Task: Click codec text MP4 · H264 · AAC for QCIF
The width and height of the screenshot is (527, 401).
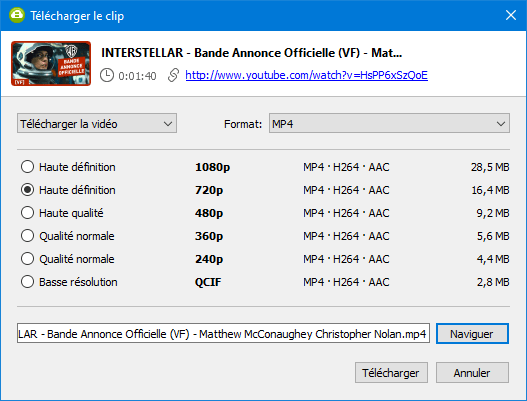Action: [346, 282]
